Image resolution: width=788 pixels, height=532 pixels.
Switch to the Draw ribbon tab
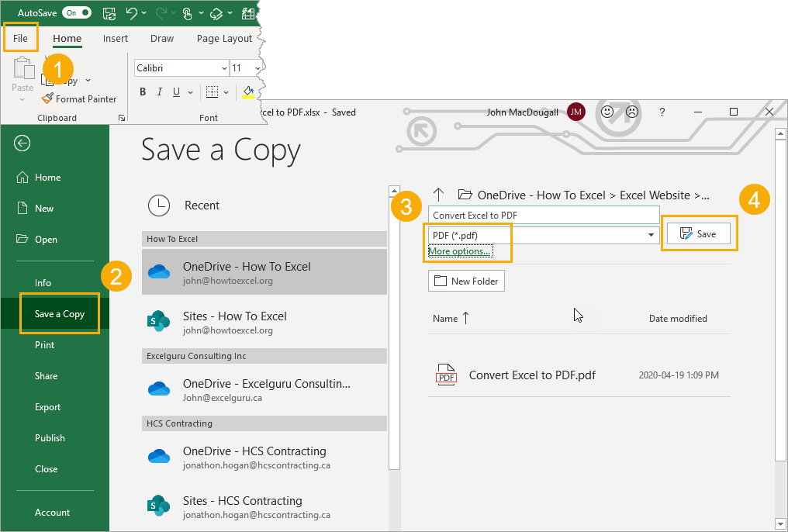click(x=162, y=38)
